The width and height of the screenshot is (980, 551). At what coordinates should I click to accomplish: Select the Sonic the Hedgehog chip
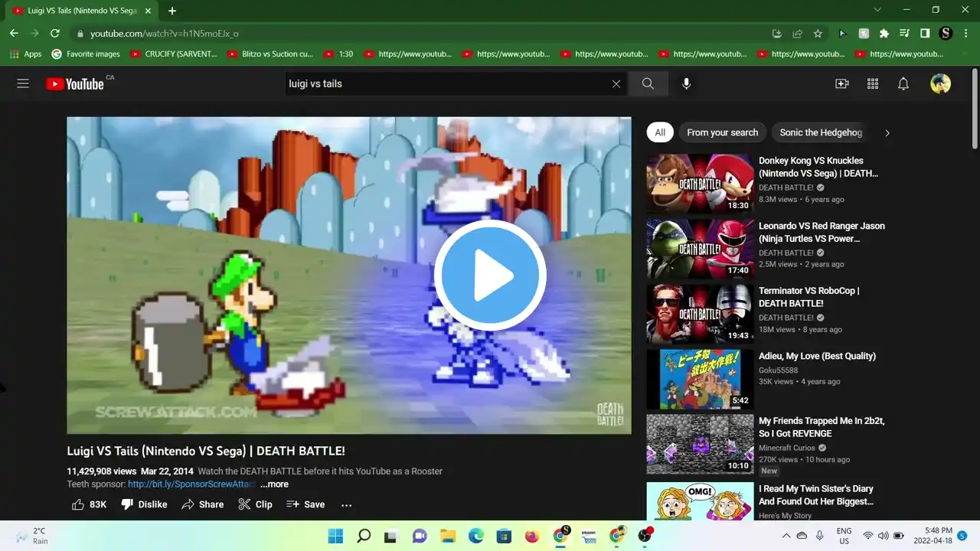click(x=821, y=132)
